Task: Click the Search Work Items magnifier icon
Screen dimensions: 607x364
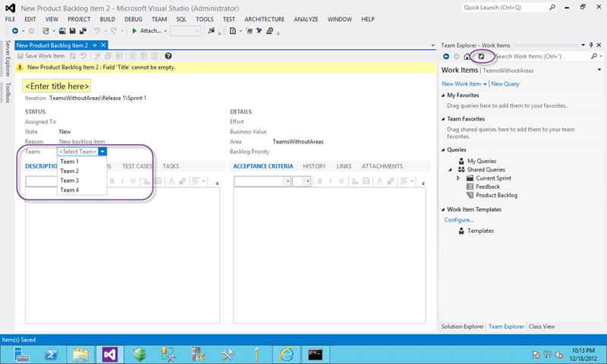Action: (x=594, y=56)
